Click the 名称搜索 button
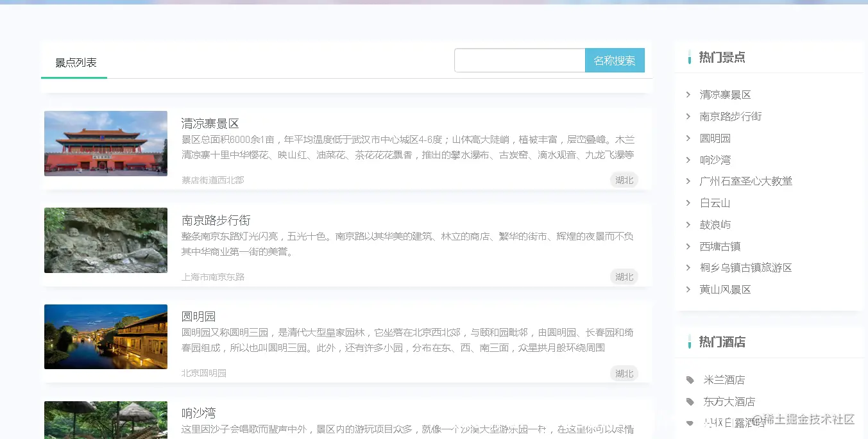The height and width of the screenshot is (439, 868). coord(615,60)
